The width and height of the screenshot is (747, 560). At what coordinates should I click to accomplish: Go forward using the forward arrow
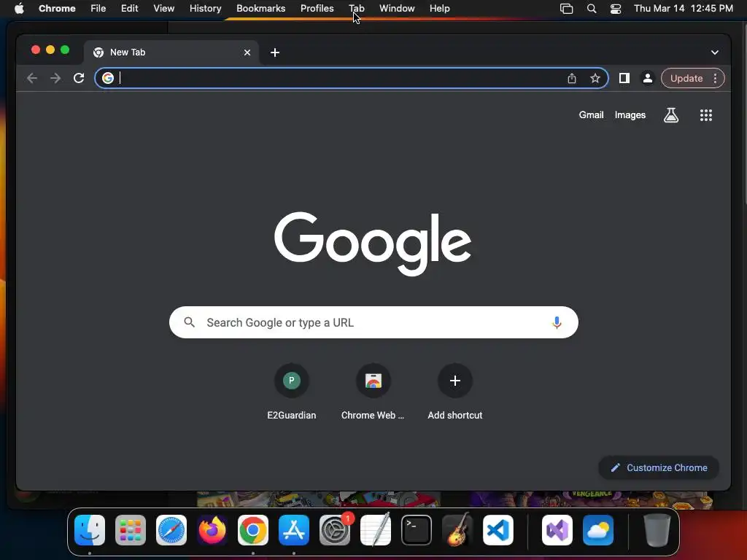click(x=55, y=78)
